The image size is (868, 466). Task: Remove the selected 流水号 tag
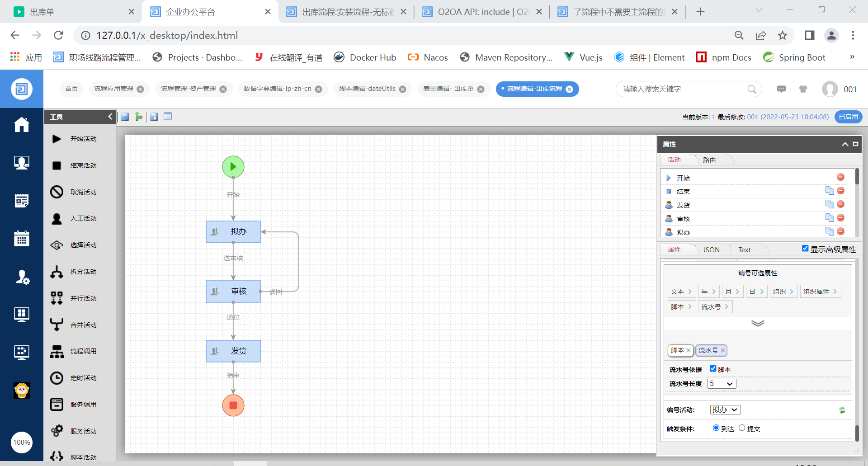click(x=723, y=350)
